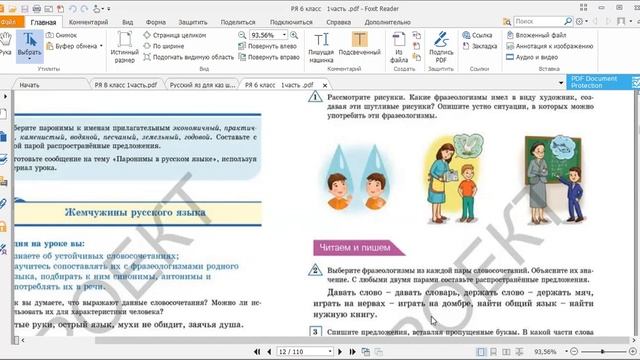Go to next page in status bar
This screenshot has width=640, height=360.
coord(340,351)
